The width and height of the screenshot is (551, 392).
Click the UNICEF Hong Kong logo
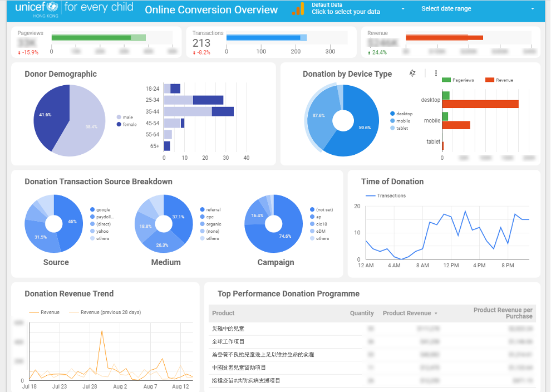(74, 9)
